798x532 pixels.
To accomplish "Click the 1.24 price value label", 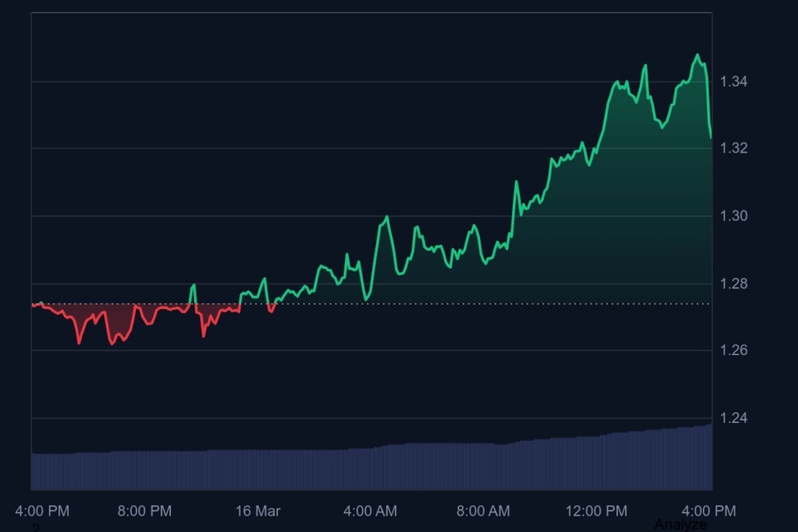I will pos(733,418).
